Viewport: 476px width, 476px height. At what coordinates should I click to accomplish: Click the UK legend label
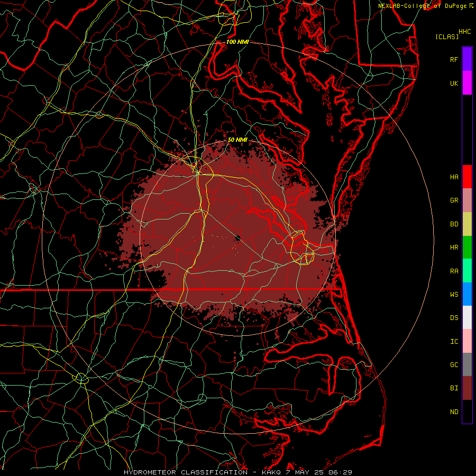click(454, 83)
